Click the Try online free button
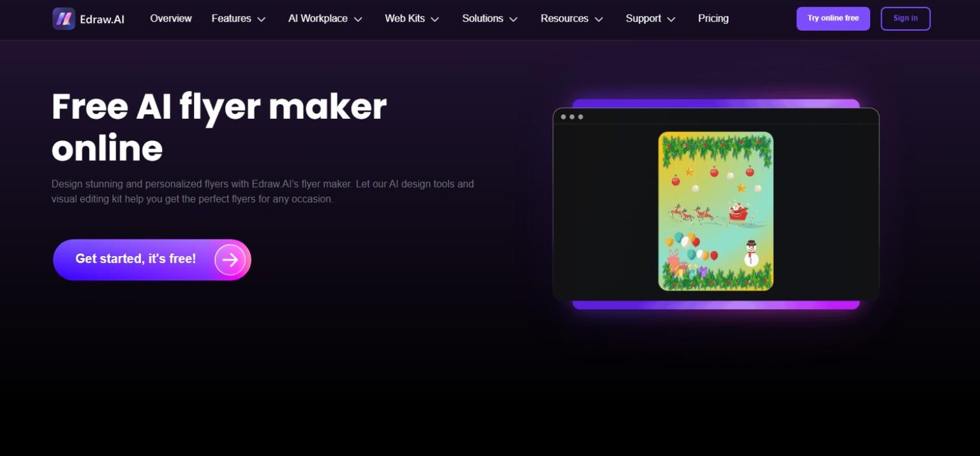The width and height of the screenshot is (980, 456). 833,19
